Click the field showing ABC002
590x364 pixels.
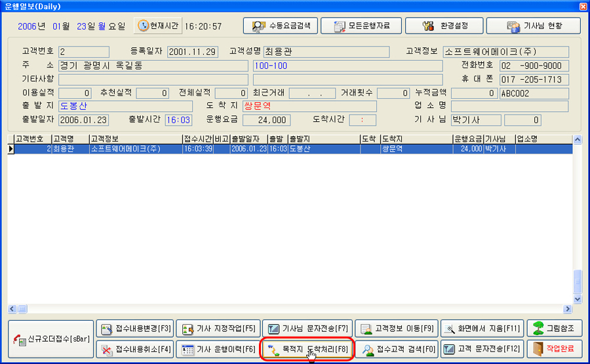534,94
